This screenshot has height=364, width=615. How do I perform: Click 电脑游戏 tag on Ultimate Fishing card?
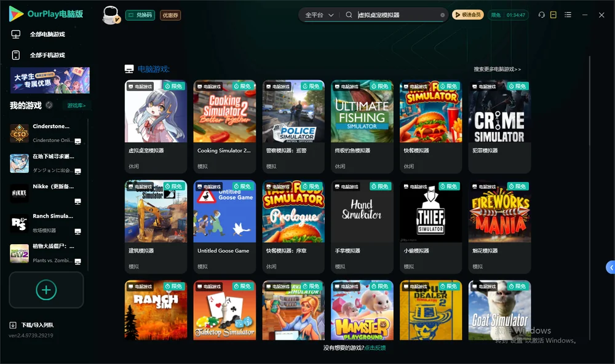tap(347, 86)
